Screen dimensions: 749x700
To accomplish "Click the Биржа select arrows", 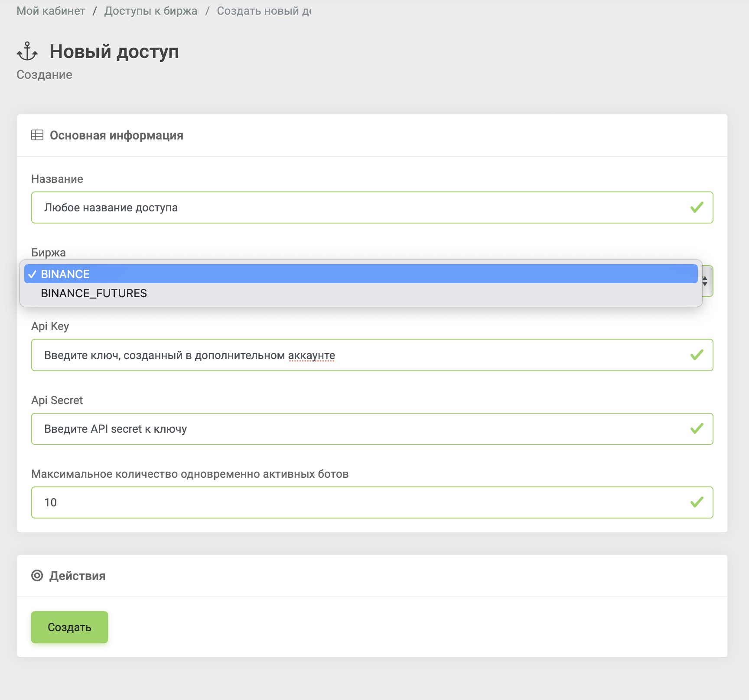I will [x=705, y=281].
